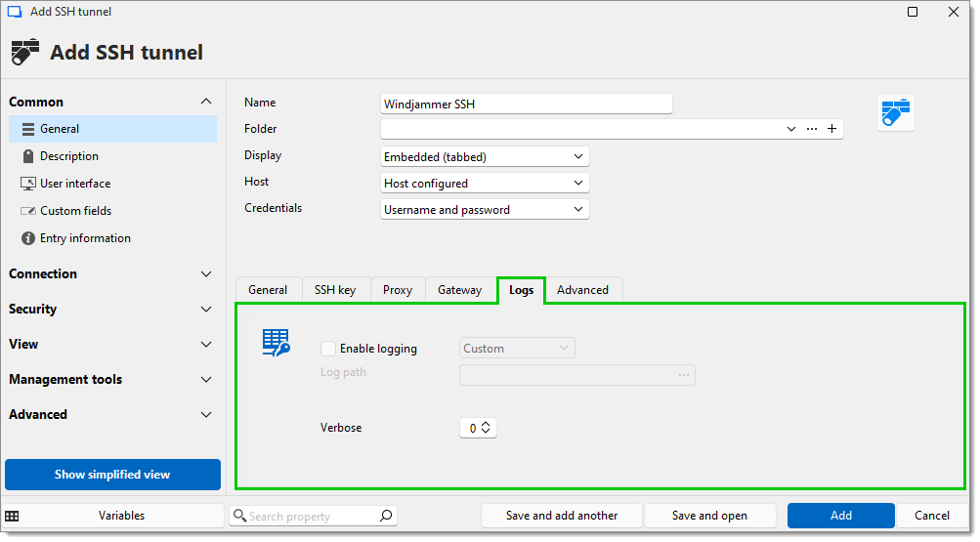Click the SSH tunnel entry icon image
The image size is (980, 542).
click(x=895, y=112)
